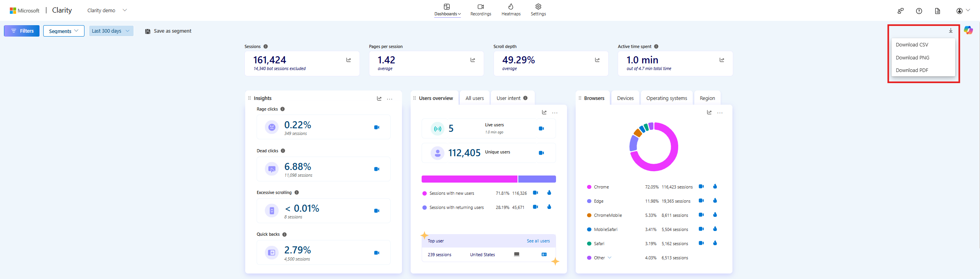980x279 pixels.
Task: Open heatmap for returning users sessions
Action: [549, 207]
